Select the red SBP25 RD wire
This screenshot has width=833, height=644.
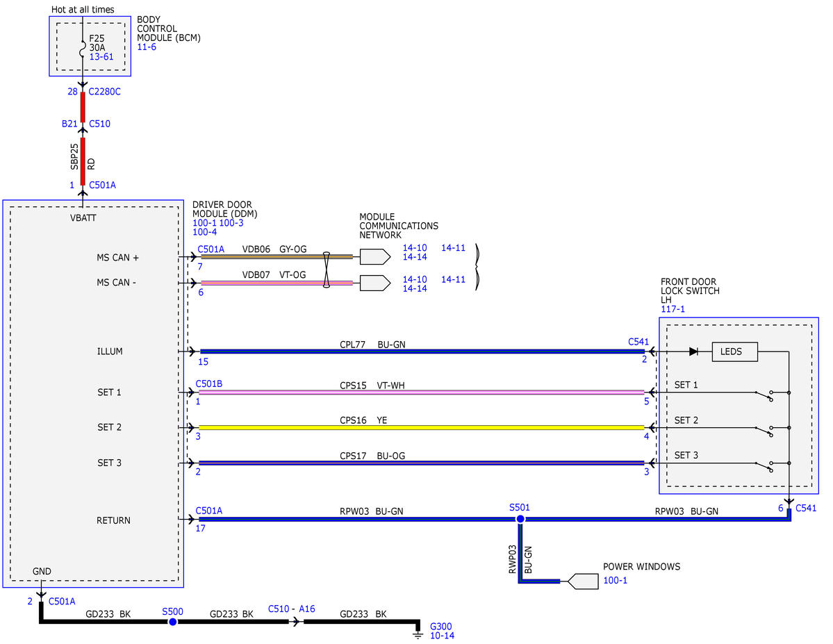coord(83,161)
